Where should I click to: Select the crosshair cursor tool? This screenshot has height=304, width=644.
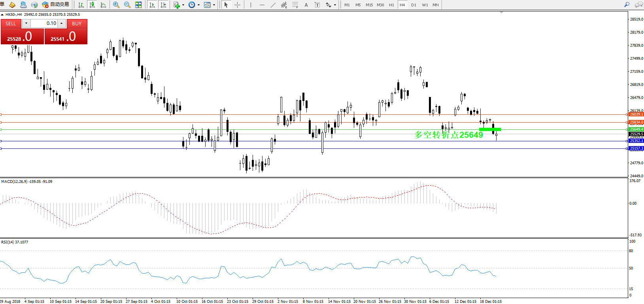[x=237, y=5]
